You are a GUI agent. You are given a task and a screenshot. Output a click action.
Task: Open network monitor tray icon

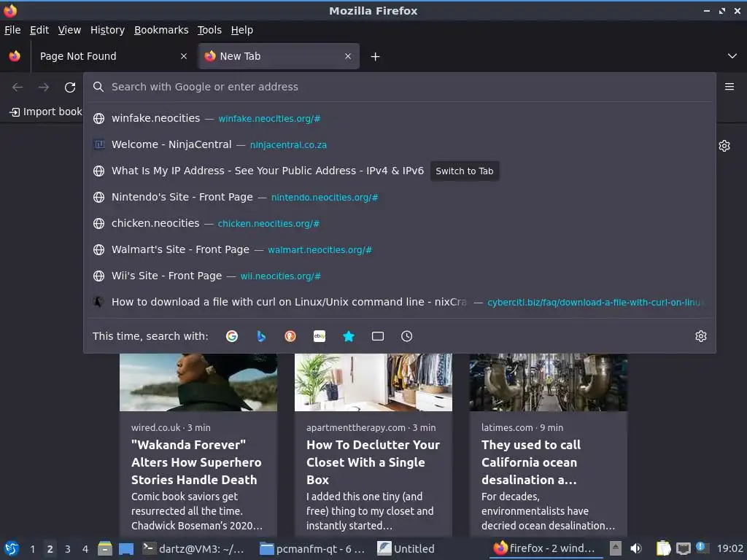coord(683,548)
